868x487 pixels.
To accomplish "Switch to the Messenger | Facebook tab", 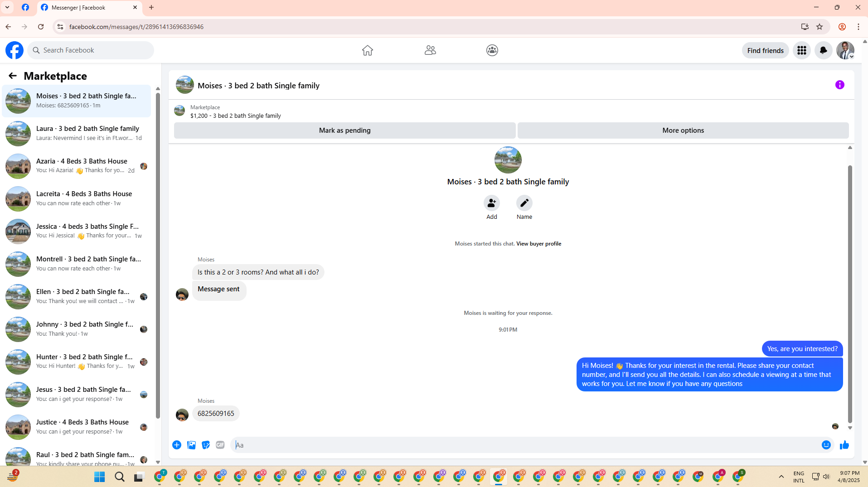I will (89, 8).
